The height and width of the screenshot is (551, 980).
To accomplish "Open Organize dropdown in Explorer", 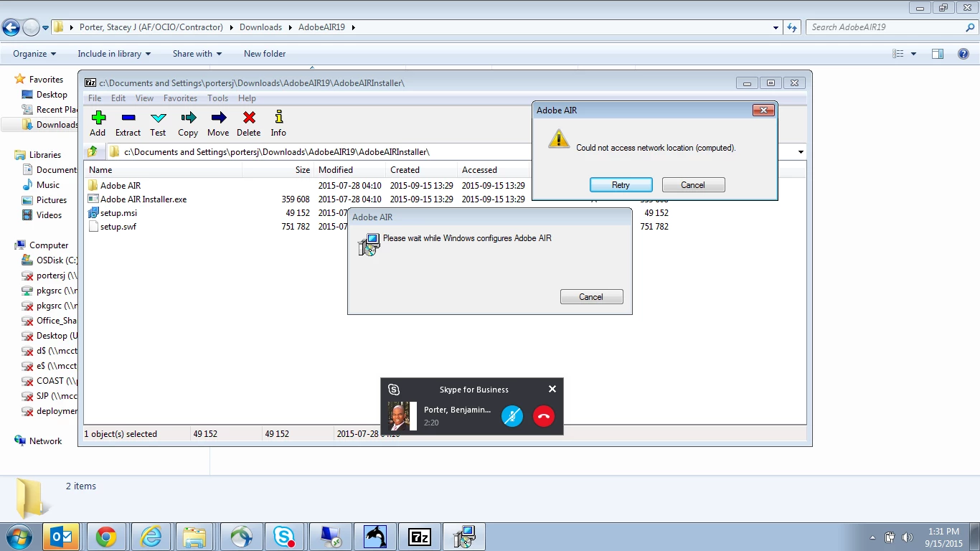I will [34, 54].
